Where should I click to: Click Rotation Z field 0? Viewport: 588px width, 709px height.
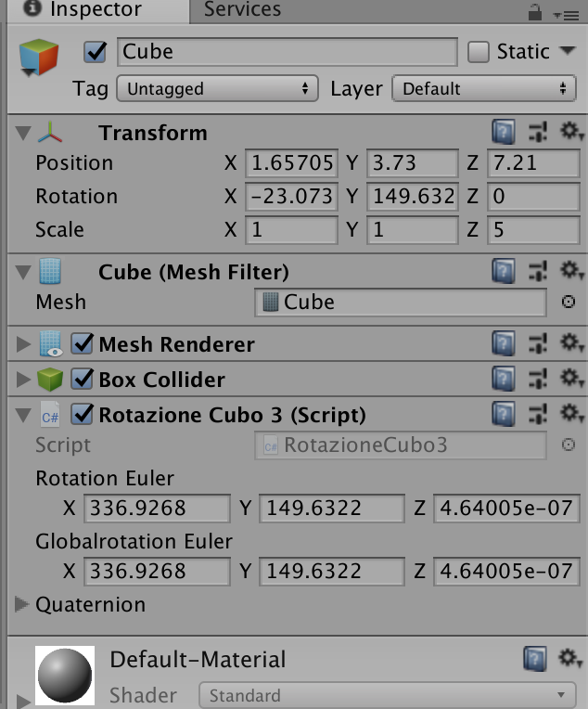click(x=533, y=196)
